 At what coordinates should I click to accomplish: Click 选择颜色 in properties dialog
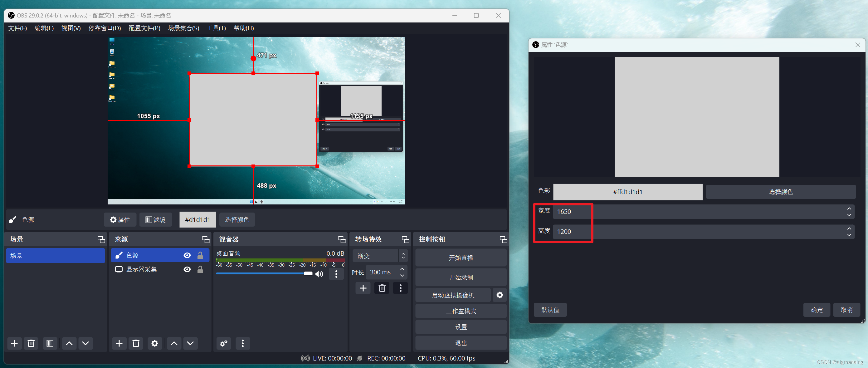(781, 192)
